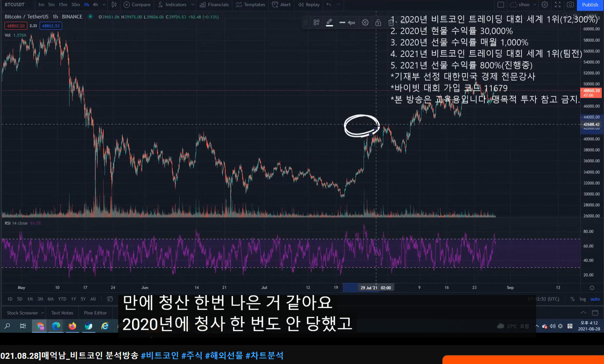Expand the Indicators favorites dropdown arrow

192,5
